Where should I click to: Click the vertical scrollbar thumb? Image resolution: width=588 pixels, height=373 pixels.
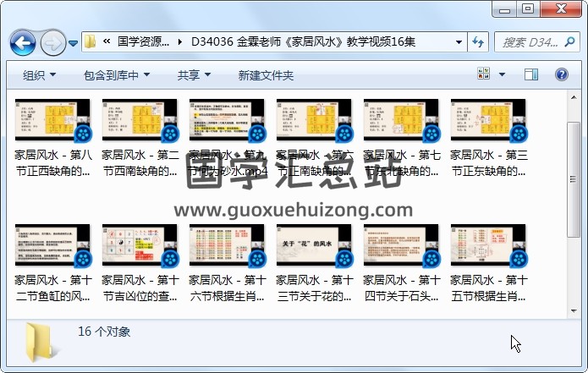[574, 179]
